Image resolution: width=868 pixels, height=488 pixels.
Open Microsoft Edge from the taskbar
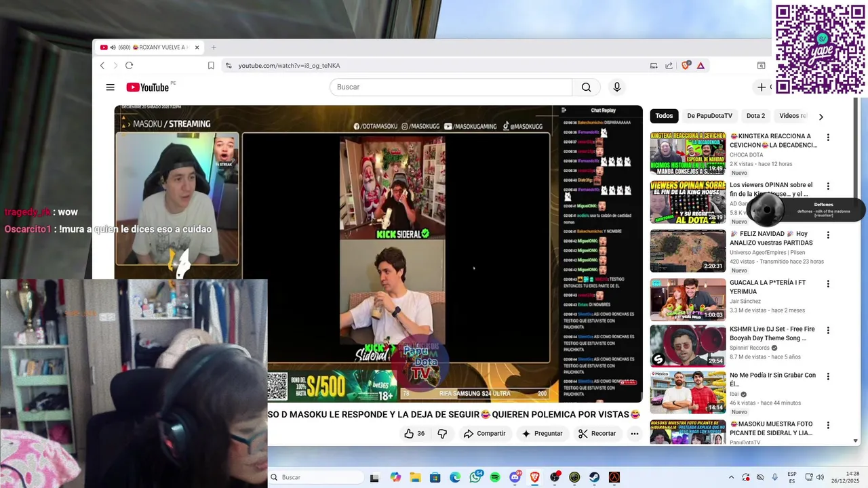coord(455,477)
